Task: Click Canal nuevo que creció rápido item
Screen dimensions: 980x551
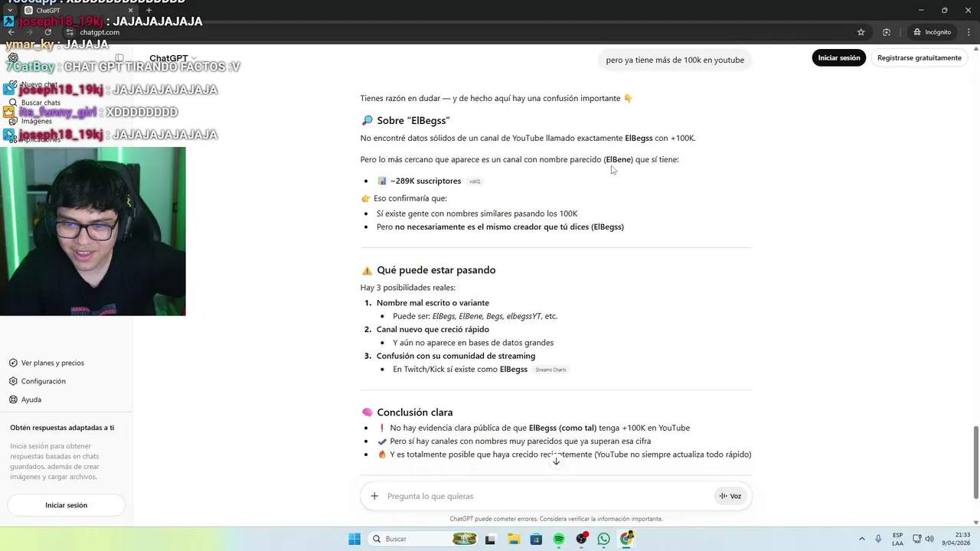Action: pos(433,330)
